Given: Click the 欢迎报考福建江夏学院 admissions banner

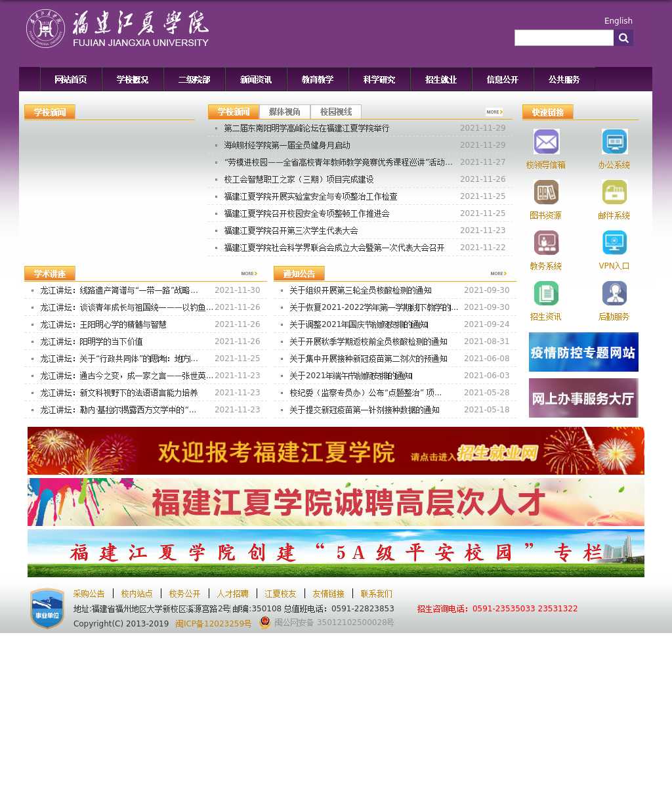Looking at the screenshot, I should pos(336,450).
